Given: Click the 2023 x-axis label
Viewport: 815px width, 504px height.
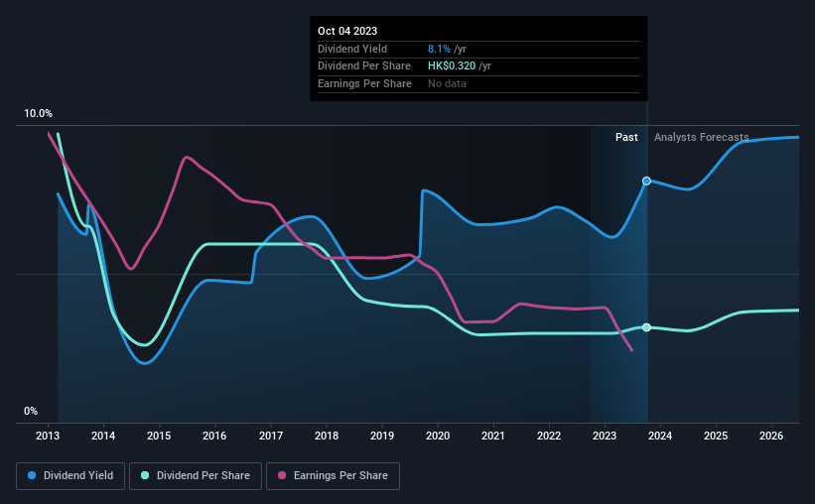Looking at the screenshot, I should tap(605, 436).
